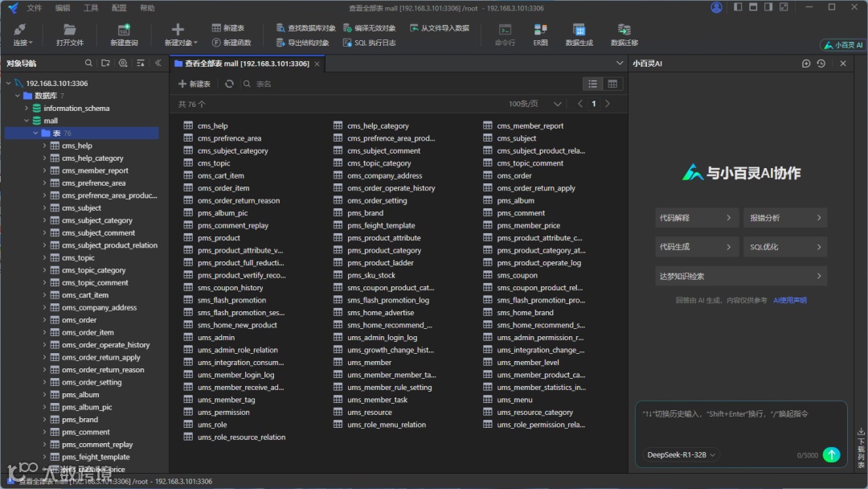
Task: Click the new folder icon in navigator
Action: click(x=106, y=63)
